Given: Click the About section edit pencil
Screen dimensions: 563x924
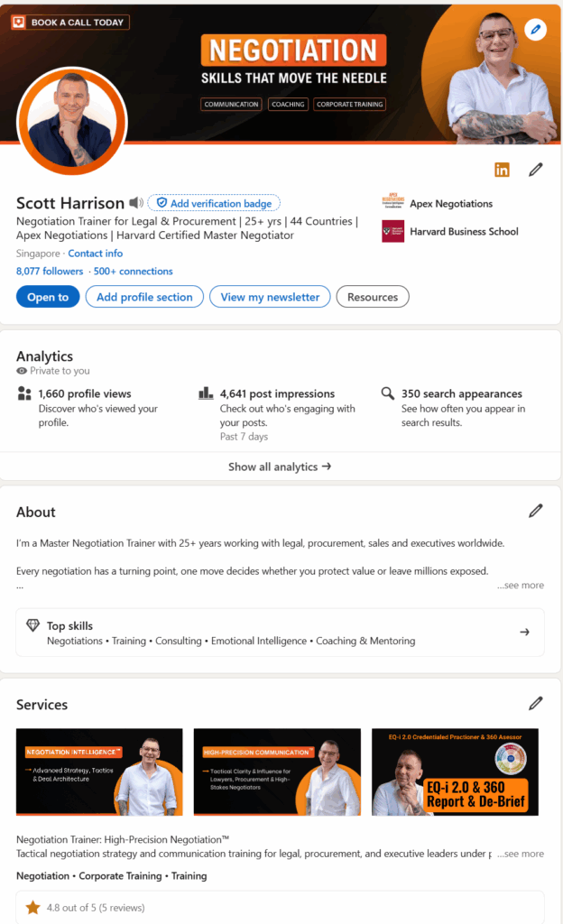Looking at the screenshot, I should pos(536,511).
